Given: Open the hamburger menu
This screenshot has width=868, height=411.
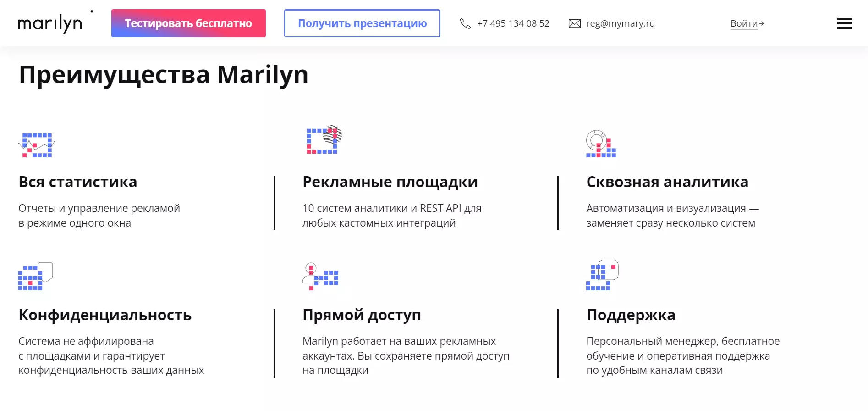Looking at the screenshot, I should (x=844, y=23).
